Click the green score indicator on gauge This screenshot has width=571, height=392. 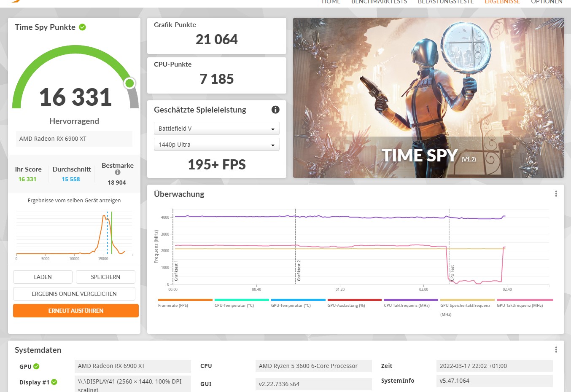click(130, 83)
